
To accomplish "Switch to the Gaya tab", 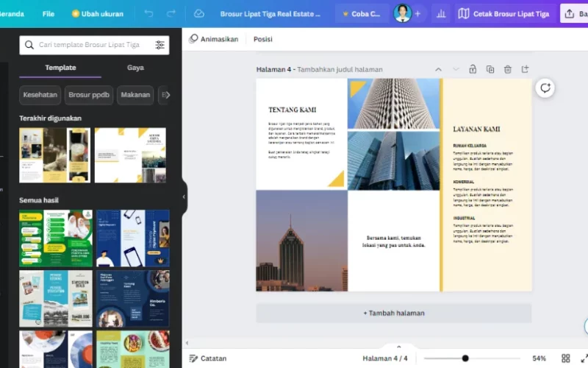I will pyautogui.click(x=135, y=68).
